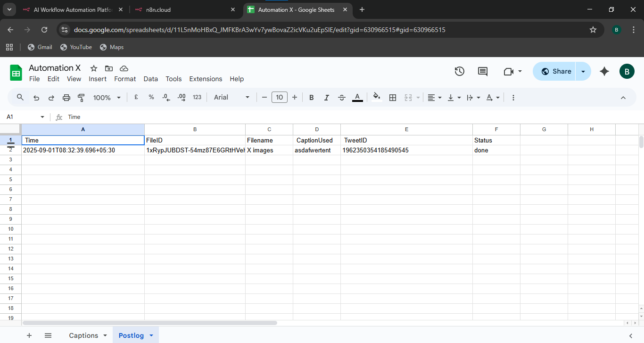Screen dimensions: 644x343
Task: Increase decimal places
Action: point(181,97)
